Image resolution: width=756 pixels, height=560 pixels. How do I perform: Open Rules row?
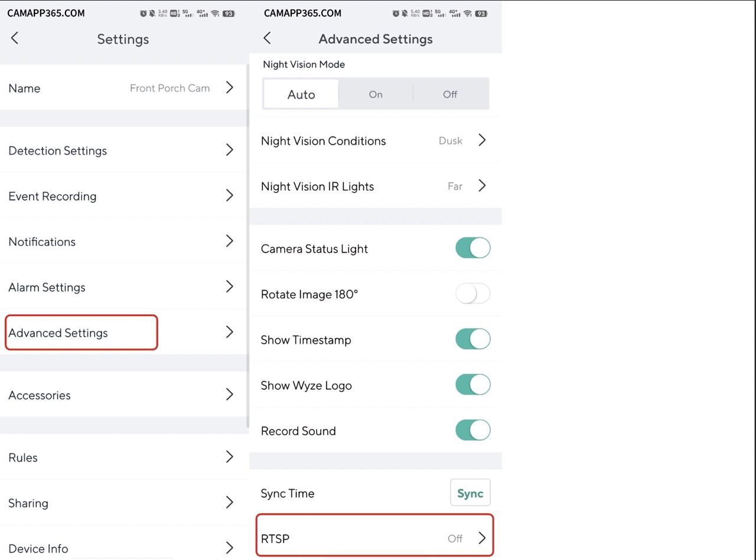(123, 457)
